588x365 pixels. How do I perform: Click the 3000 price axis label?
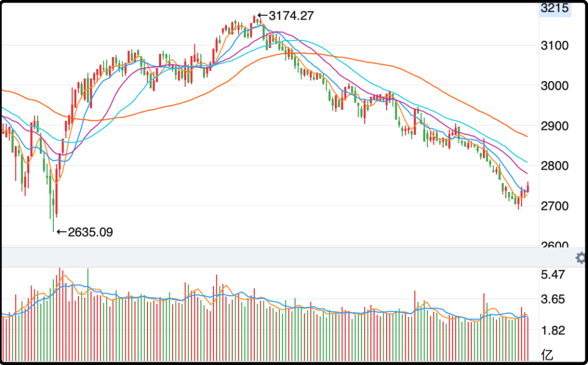point(554,86)
